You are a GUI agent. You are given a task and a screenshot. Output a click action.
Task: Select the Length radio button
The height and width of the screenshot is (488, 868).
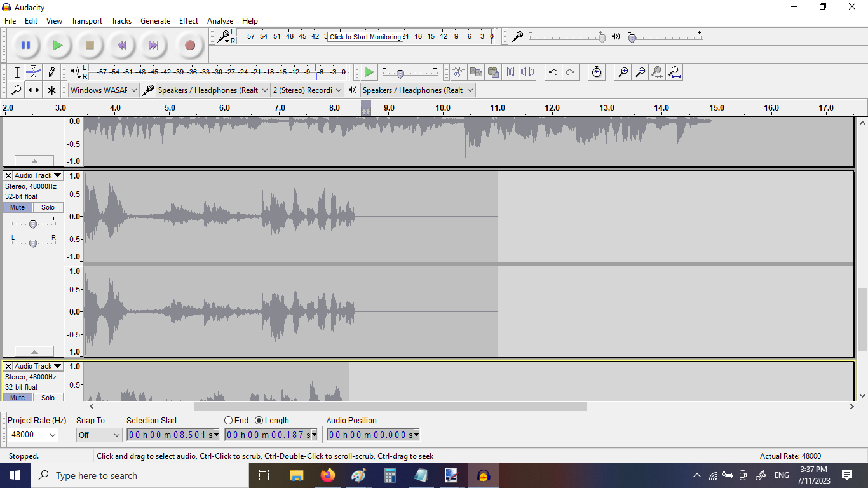[259, 421]
